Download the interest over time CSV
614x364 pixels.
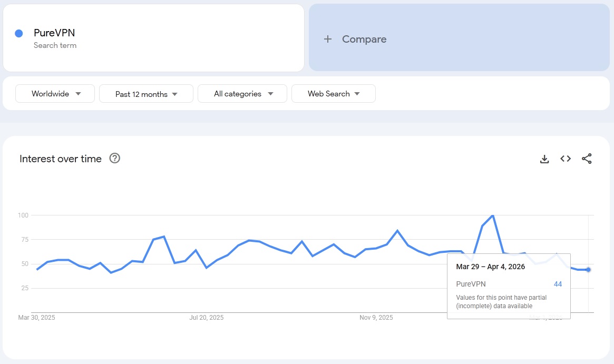point(544,159)
